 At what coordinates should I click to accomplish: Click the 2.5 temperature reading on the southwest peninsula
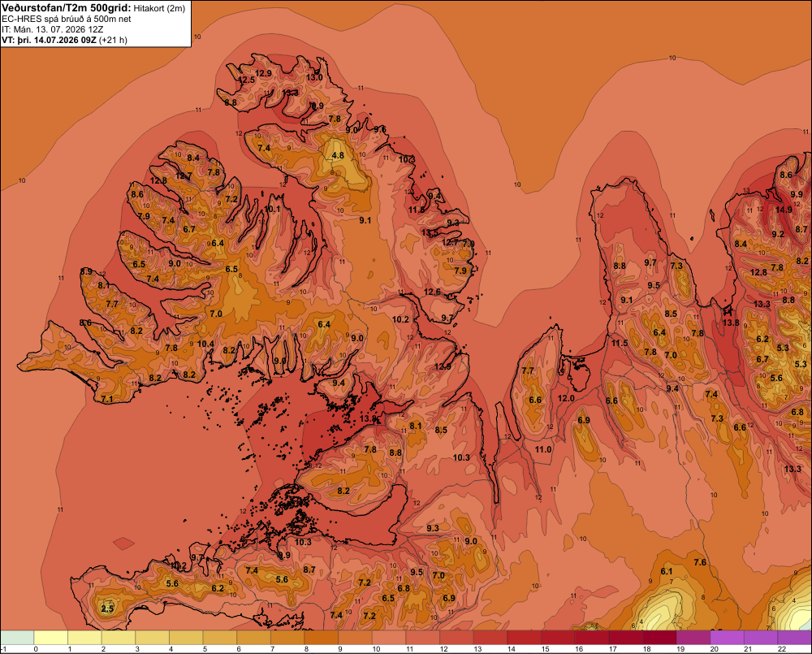click(x=107, y=609)
